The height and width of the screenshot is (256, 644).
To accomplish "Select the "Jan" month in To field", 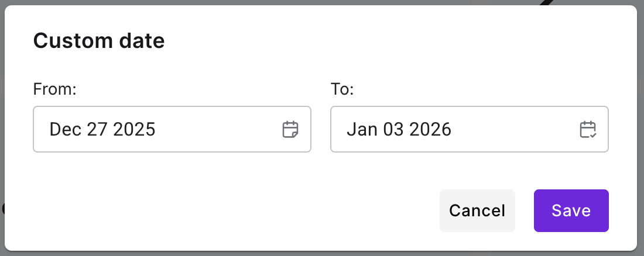I will (358, 129).
